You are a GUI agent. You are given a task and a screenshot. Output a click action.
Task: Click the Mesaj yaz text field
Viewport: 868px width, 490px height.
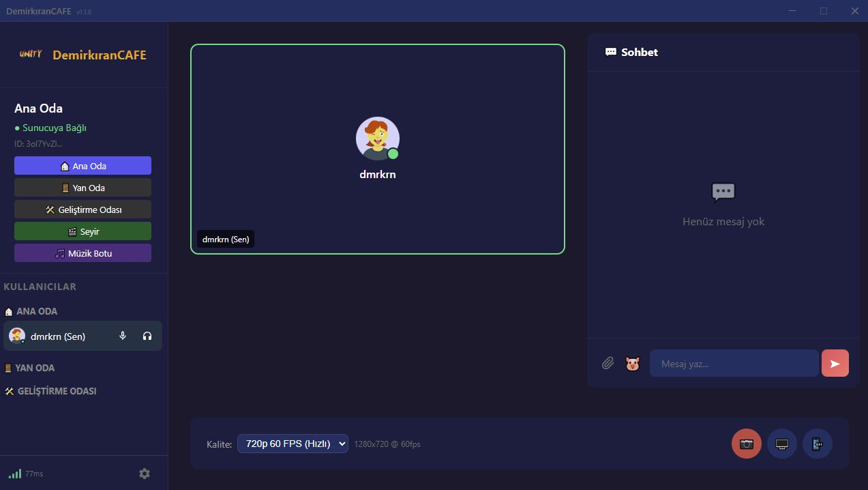tap(734, 364)
